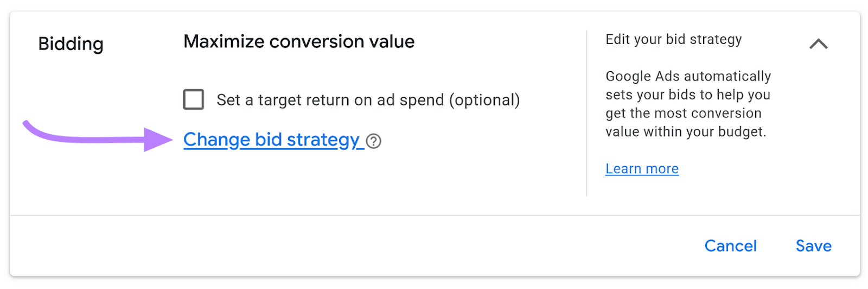The image size is (868, 289).
Task: Collapse the Bidding section with the chevron
Action: click(x=818, y=44)
